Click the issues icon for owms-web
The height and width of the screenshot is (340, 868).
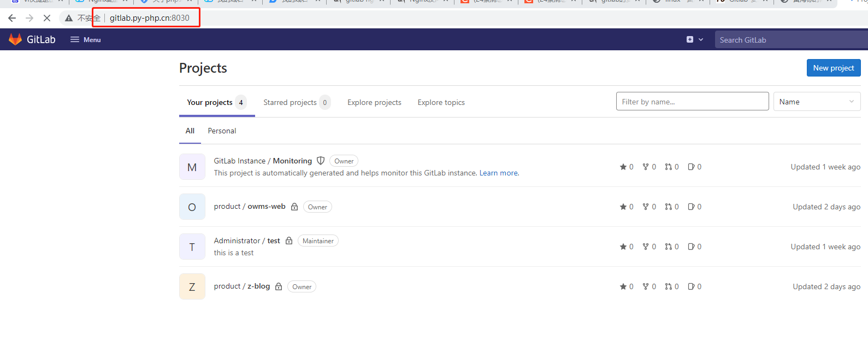tap(691, 207)
